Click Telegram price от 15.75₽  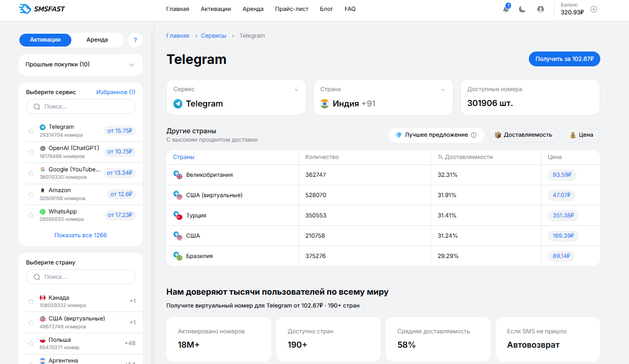(x=120, y=131)
